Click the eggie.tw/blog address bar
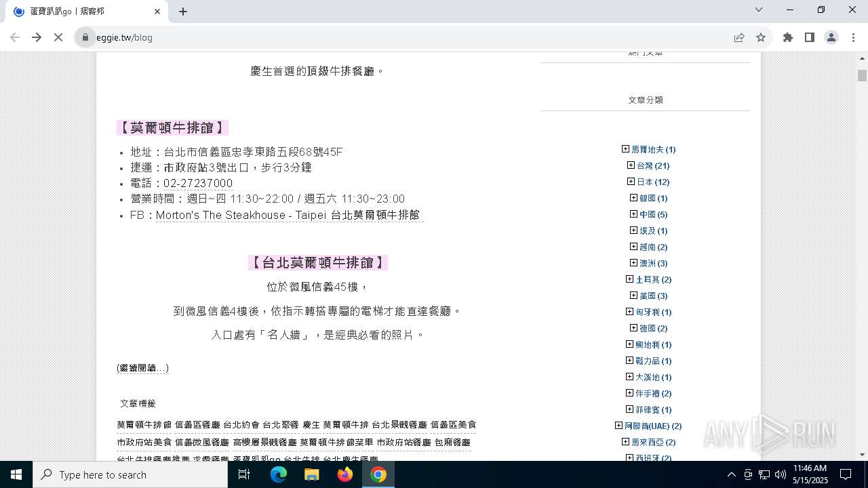The width and height of the screenshot is (868, 488). (x=407, y=37)
